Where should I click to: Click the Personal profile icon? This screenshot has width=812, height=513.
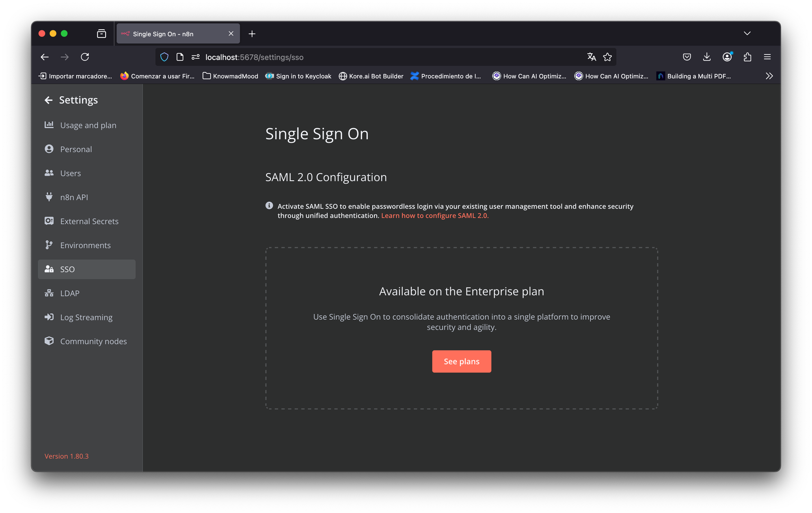coord(49,149)
